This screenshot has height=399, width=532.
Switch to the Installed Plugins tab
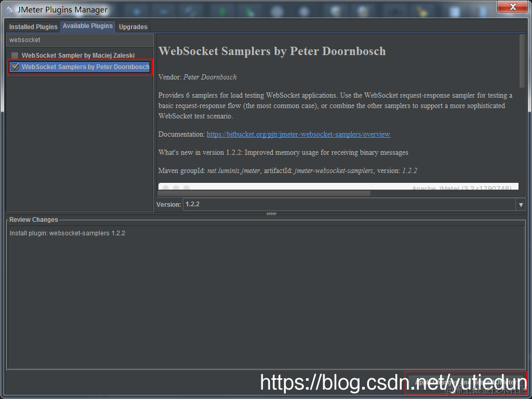coord(33,27)
